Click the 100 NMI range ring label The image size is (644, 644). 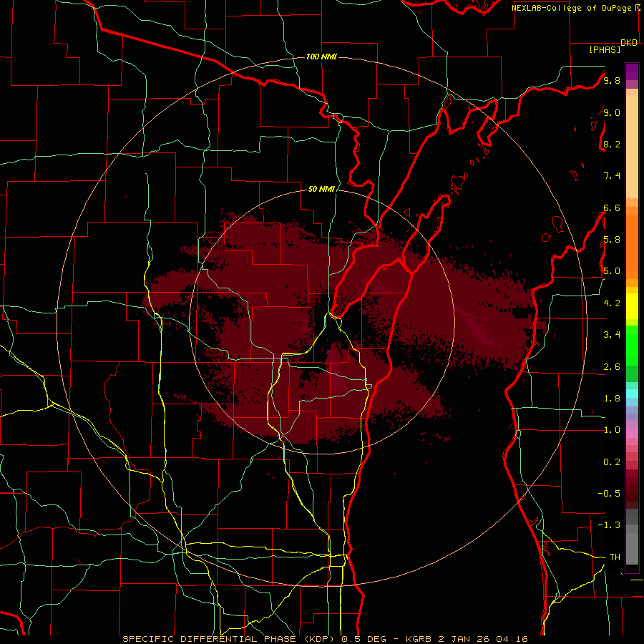coord(321,57)
